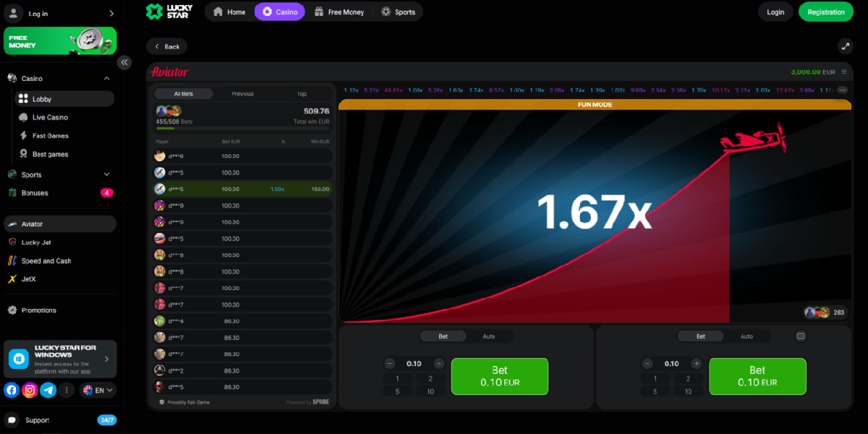Open Best games category
This screenshot has width=868, height=434.
[64, 154]
